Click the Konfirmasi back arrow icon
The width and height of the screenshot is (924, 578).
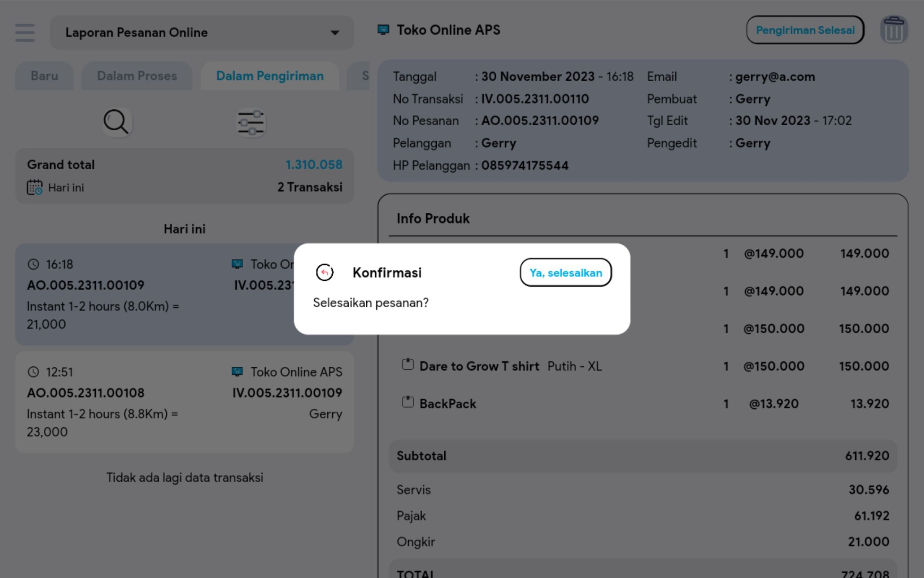pyautogui.click(x=324, y=273)
